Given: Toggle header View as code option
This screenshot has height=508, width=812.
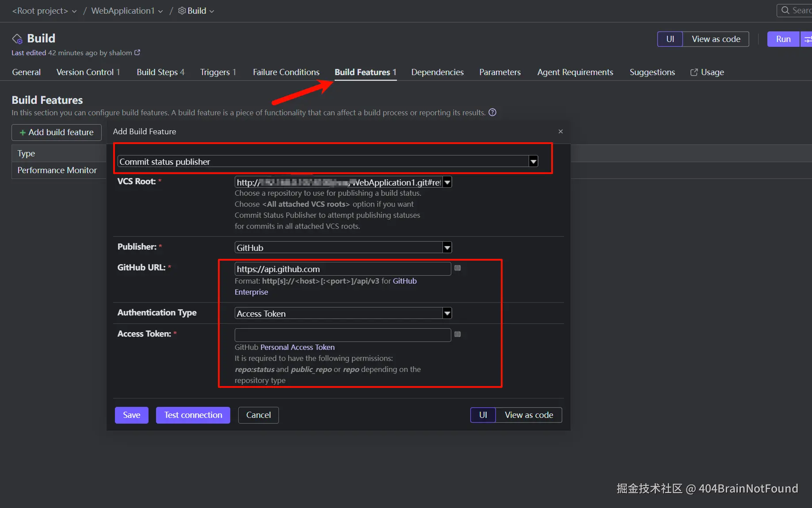Looking at the screenshot, I should pyautogui.click(x=716, y=39).
